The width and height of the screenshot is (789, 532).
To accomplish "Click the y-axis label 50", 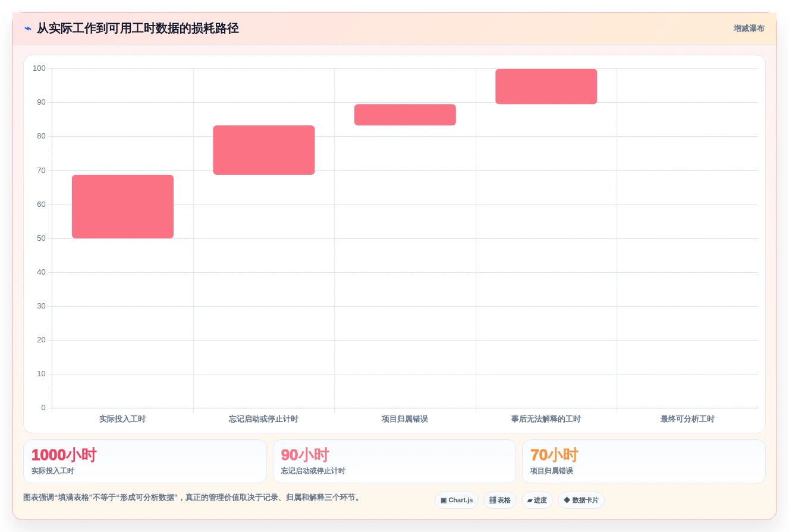I will click(41, 238).
